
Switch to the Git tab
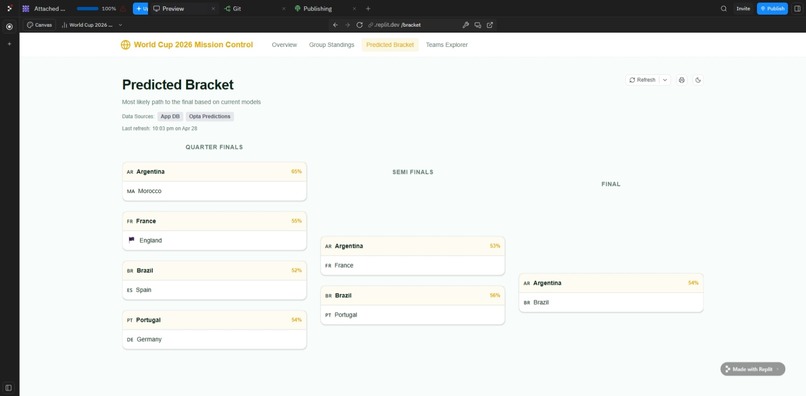(x=233, y=9)
